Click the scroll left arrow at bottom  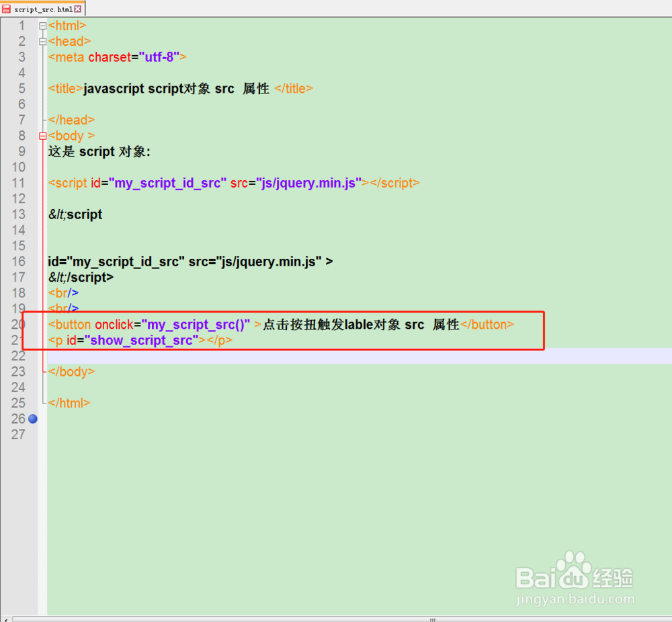[5, 619]
